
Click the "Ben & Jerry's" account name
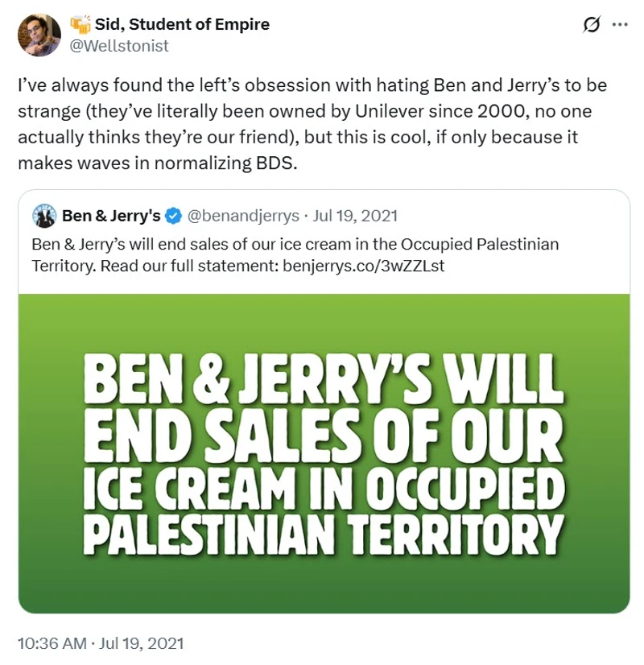click(x=111, y=216)
